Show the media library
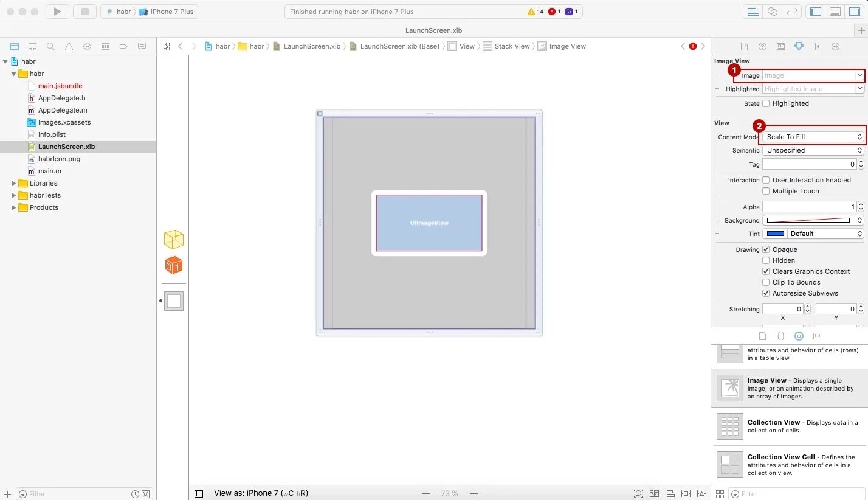The image size is (868, 500). [x=817, y=336]
